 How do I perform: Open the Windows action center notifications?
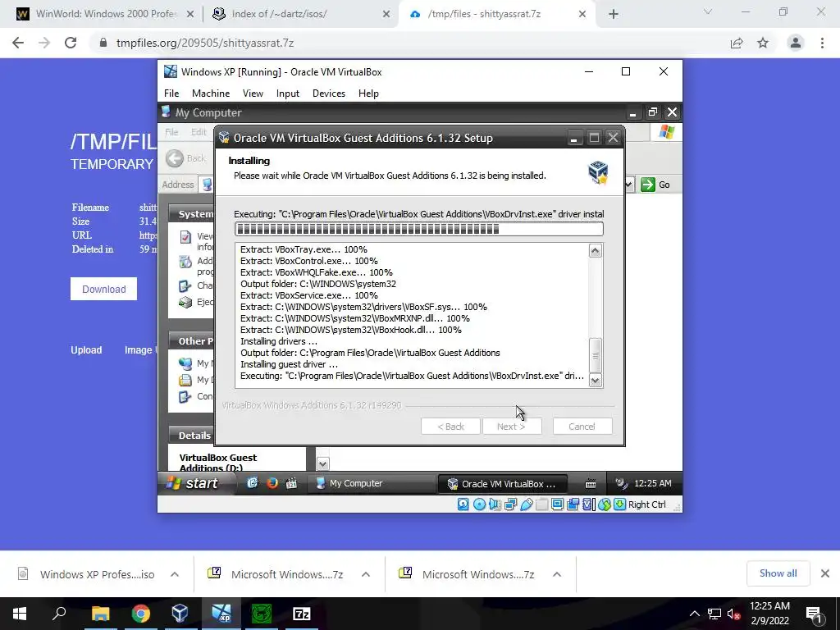pyautogui.click(x=815, y=614)
